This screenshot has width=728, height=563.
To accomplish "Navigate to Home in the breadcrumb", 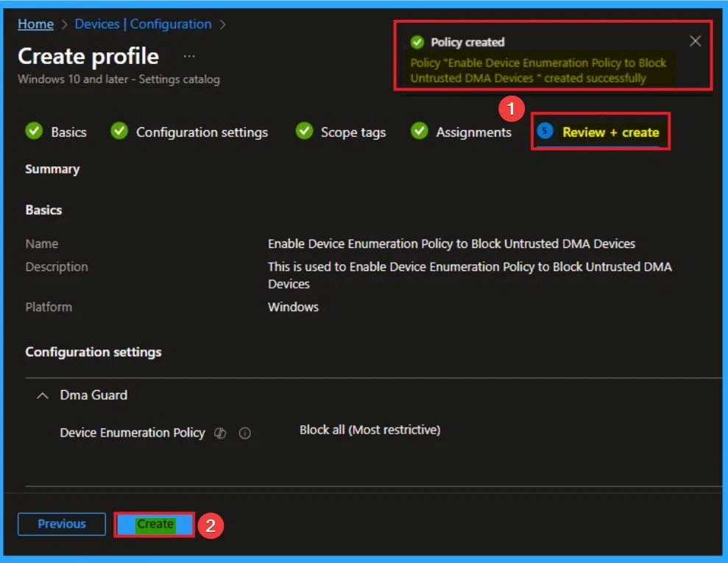I will [x=35, y=24].
